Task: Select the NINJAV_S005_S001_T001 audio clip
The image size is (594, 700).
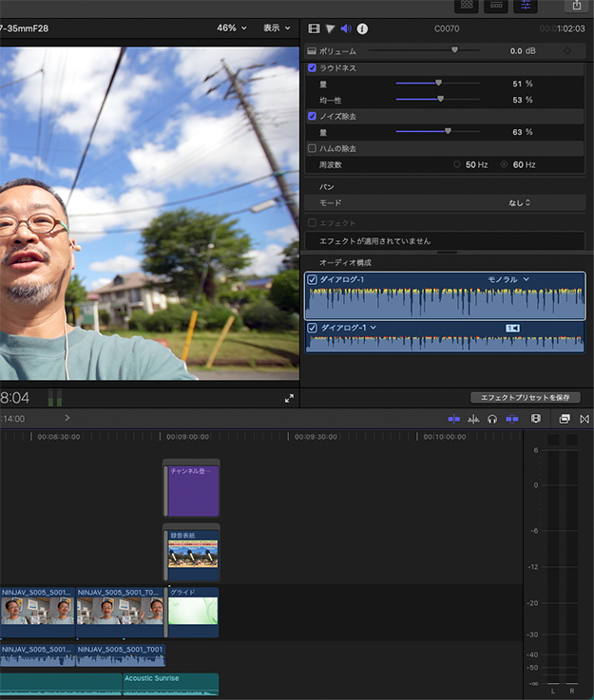Action: pyautogui.click(x=121, y=655)
